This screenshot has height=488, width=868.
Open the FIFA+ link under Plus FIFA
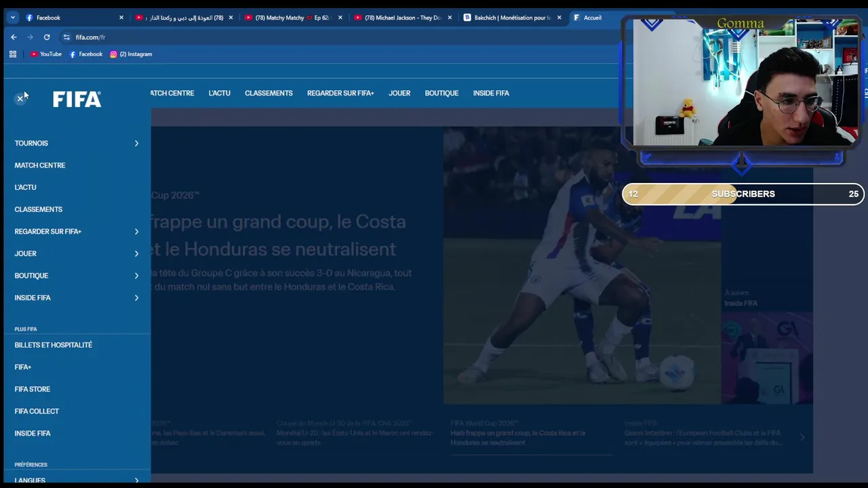click(x=23, y=367)
